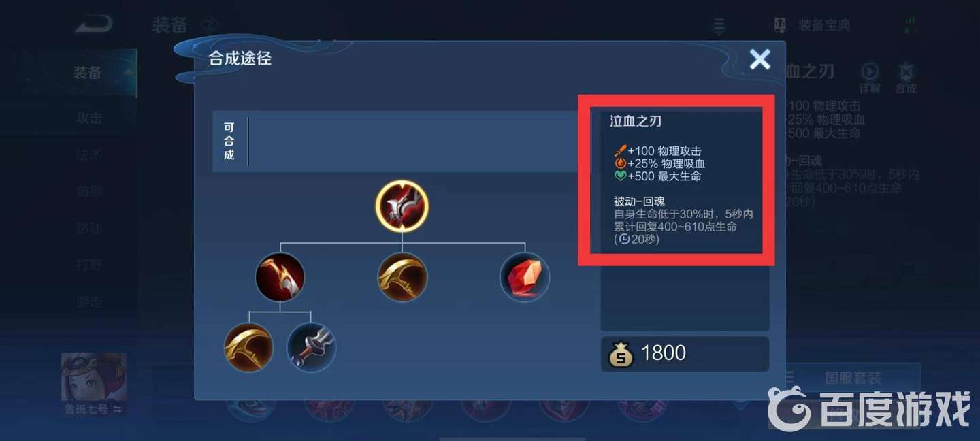Image resolution: width=980 pixels, height=441 pixels.
Task: Close the 合成途径 dialog
Action: [x=759, y=60]
